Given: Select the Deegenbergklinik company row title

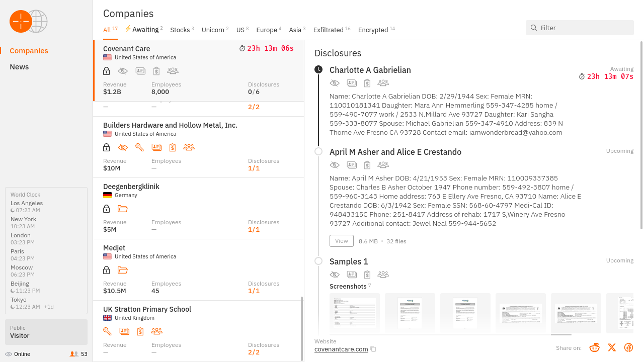Looking at the screenshot, I should 131,187.
